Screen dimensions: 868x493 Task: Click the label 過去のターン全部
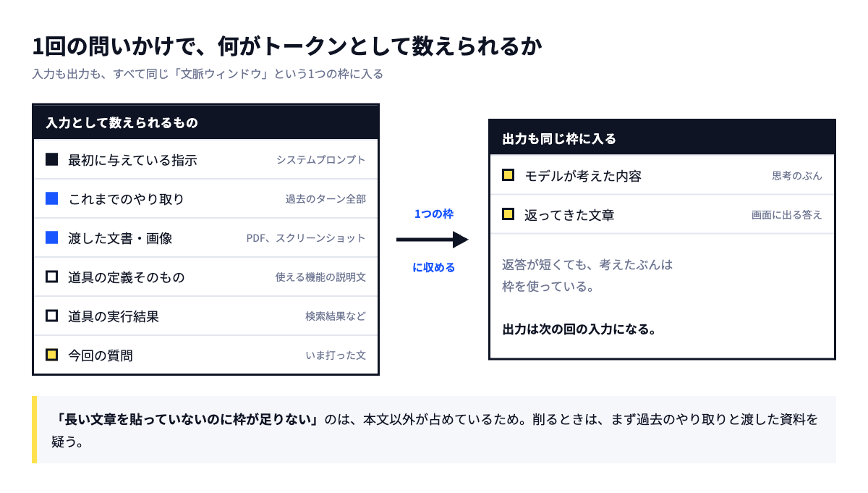(x=325, y=199)
